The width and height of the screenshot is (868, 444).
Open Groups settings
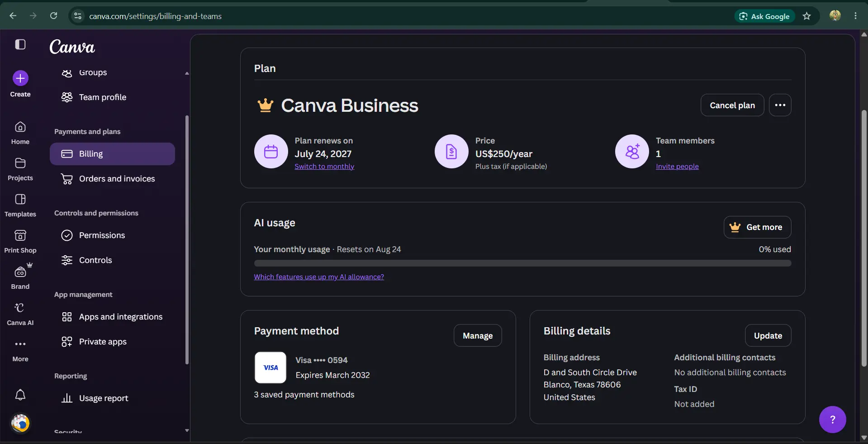click(x=112, y=72)
